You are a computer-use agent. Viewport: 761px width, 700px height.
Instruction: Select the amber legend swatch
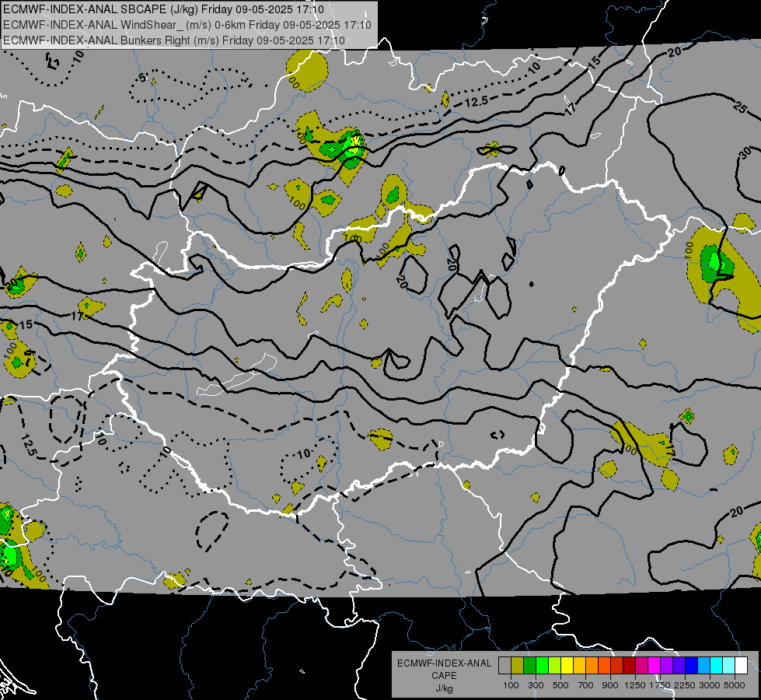coord(579,666)
